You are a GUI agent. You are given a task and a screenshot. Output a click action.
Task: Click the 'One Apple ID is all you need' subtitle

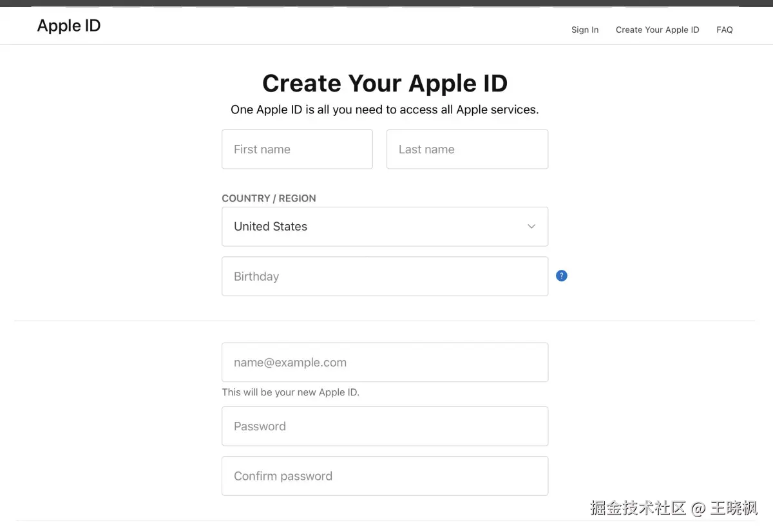[385, 109]
